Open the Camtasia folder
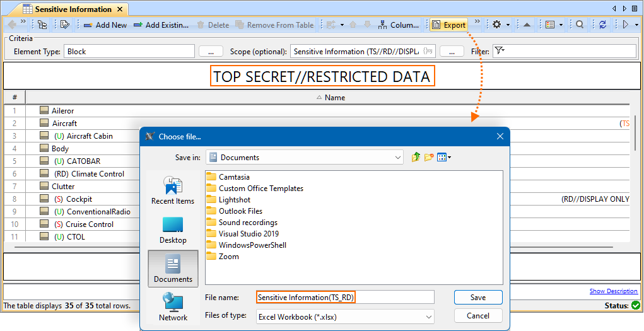The image size is (644, 331). 228,177
